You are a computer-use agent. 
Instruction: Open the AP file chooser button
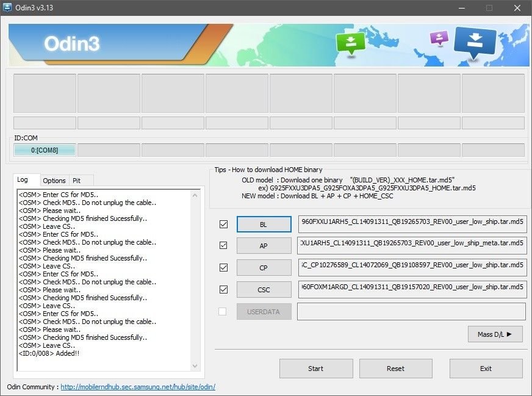click(264, 246)
